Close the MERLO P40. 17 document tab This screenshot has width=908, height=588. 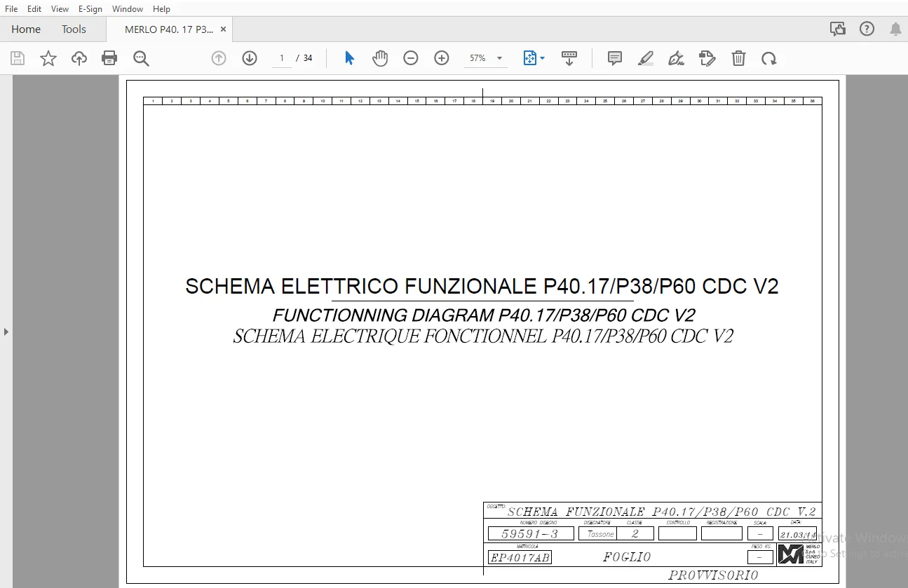[x=224, y=29]
